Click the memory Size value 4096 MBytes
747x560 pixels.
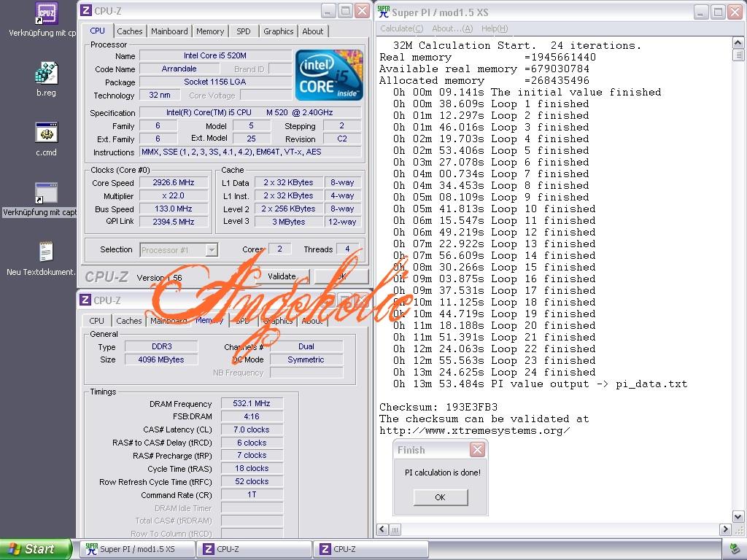[161, 360]
